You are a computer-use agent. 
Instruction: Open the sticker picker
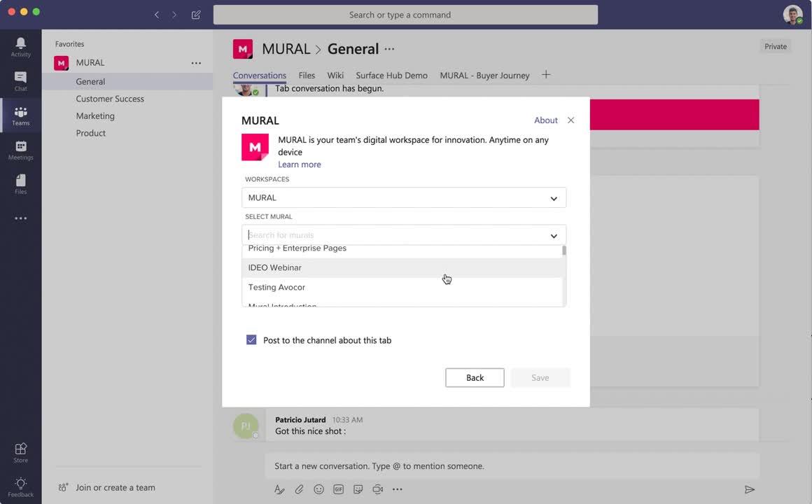click(x=358, y=489)
